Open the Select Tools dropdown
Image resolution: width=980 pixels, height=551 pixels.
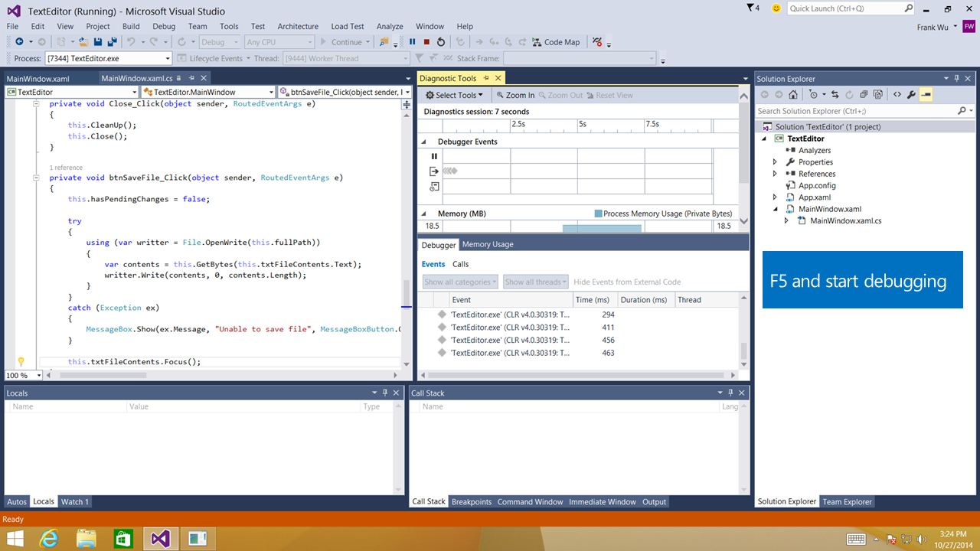455,95
